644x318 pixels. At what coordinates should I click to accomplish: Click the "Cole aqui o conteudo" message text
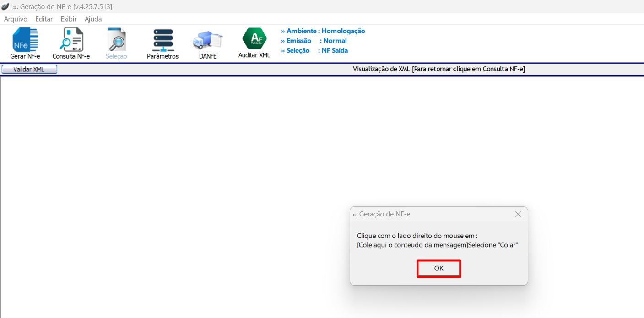click(x=437, y=245)
